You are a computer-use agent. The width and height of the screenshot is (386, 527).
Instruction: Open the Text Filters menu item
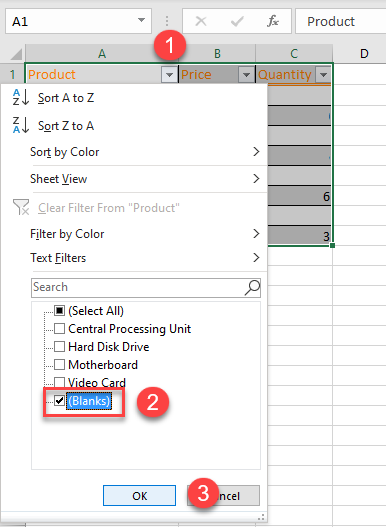click(x=134, y=258)
